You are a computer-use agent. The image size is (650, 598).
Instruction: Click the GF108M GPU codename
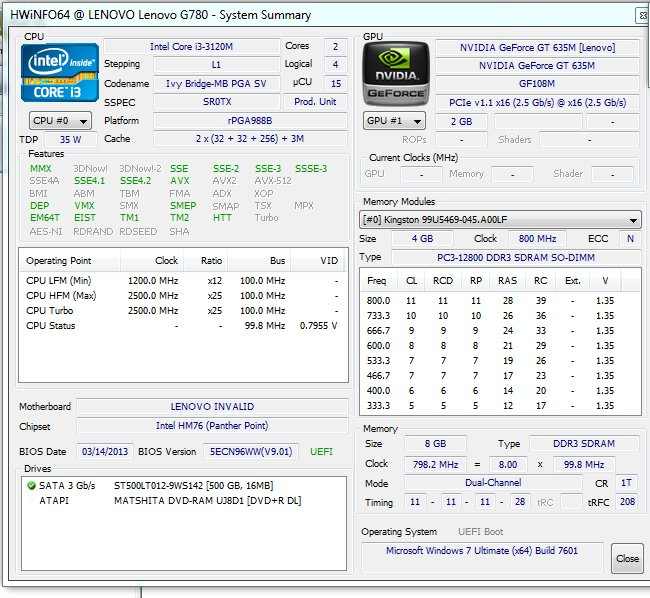(x=537, y=84)
